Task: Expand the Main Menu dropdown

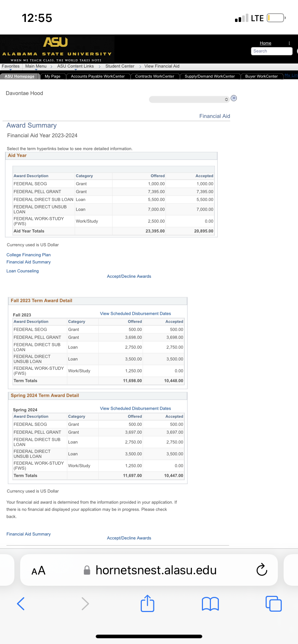Action: tap(36, 66)
